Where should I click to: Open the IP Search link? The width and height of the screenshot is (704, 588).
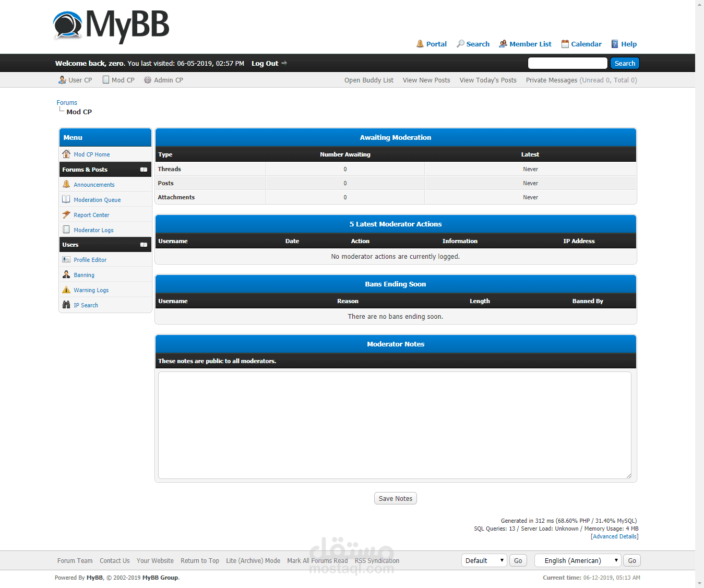pyautogui.click(x=86, y=305)
